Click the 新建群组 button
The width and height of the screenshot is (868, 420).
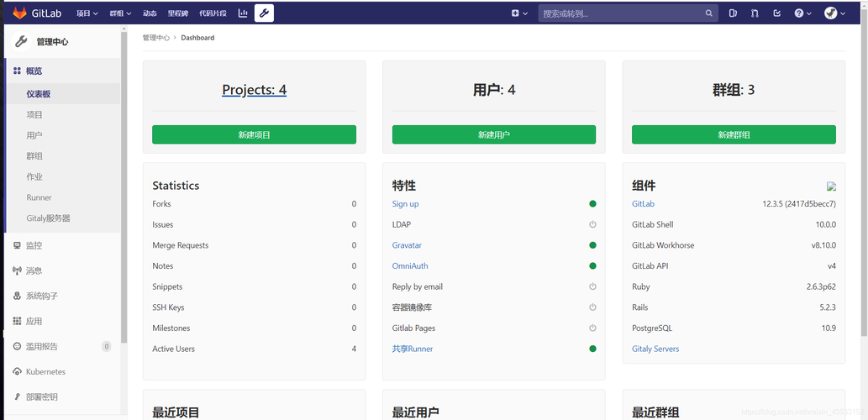point(734,134)
